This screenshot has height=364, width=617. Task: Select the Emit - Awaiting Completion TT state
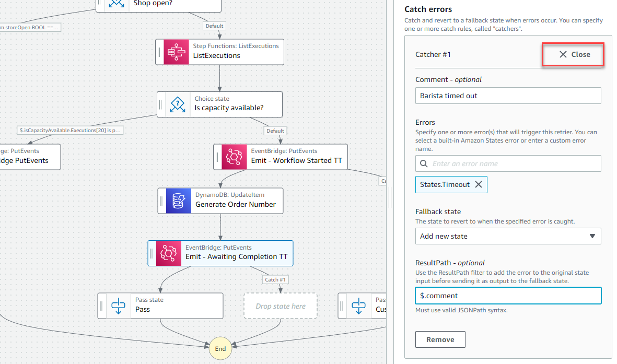[220, 253]
